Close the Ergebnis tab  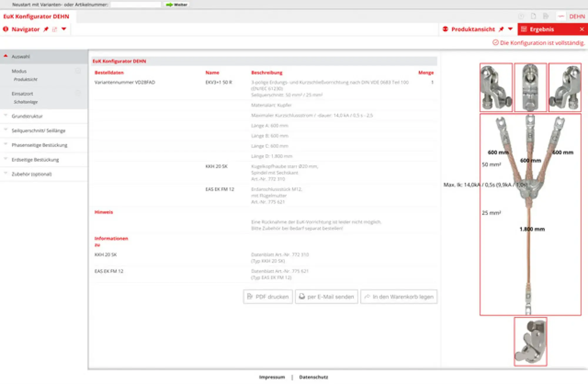582,29
